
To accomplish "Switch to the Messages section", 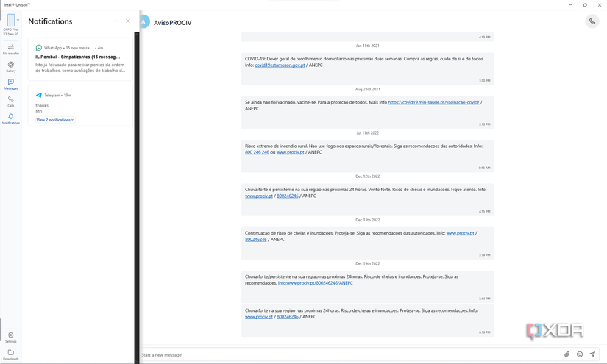I will [x=11, y=84].
